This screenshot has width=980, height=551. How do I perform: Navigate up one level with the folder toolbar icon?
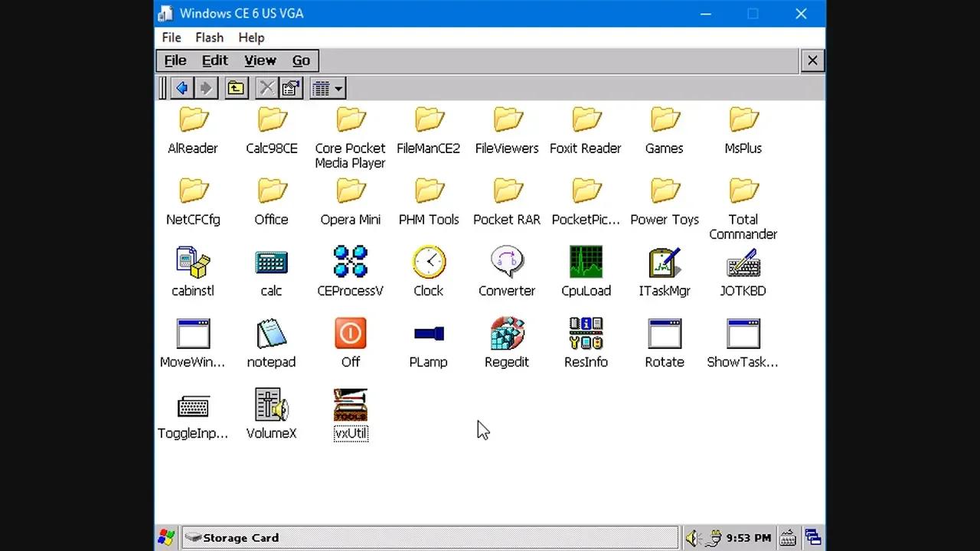pos(236,87)
